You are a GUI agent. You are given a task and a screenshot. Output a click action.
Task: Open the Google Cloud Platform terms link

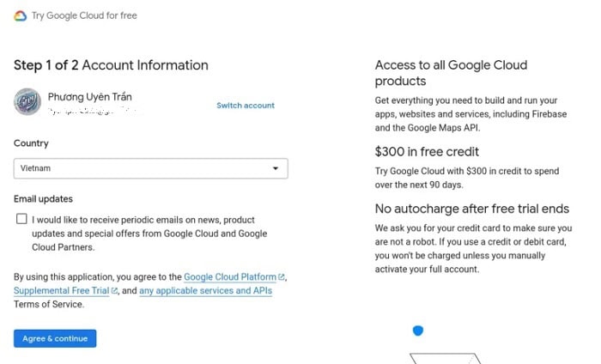[229, 276]
